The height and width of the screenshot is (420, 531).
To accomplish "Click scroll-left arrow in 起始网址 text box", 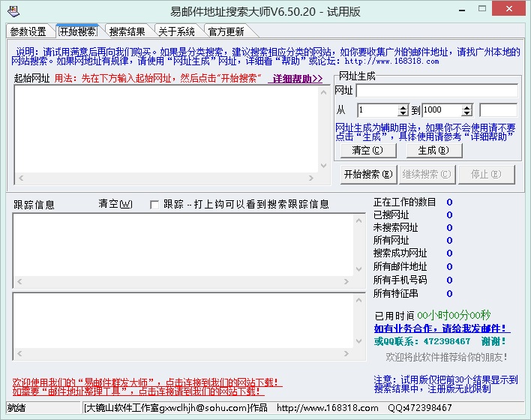I will pyautogui.click(x=20, y=178).
